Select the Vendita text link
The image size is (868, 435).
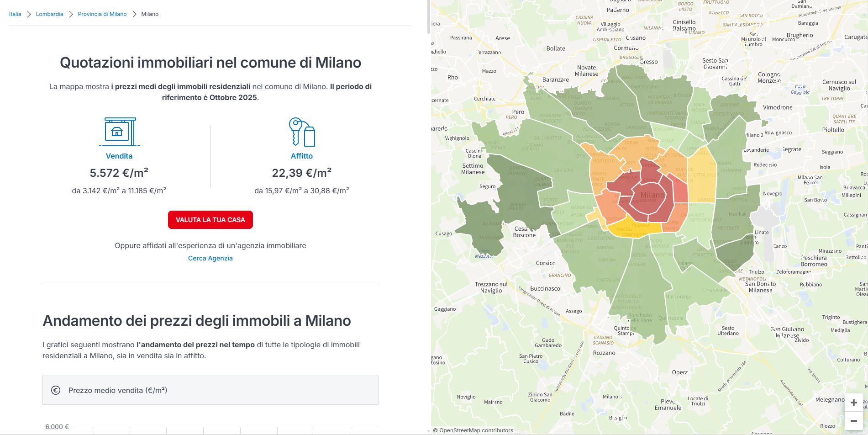click(x=119, y=156)
